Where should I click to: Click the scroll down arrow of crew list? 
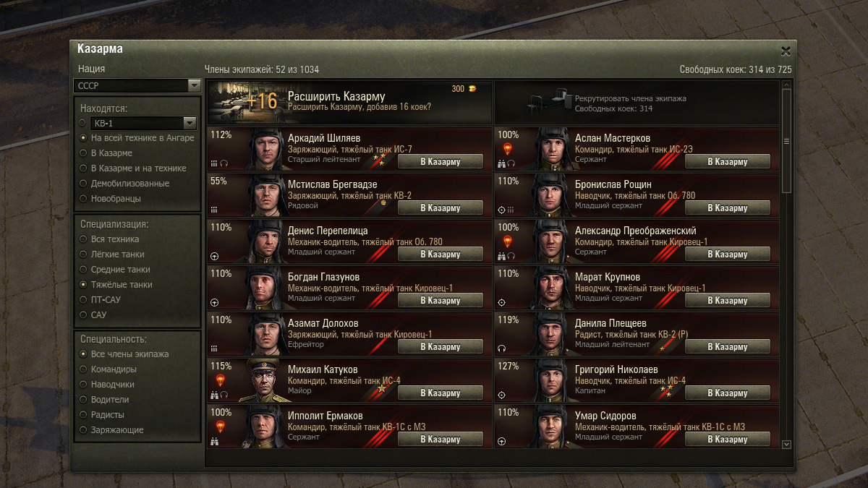coord(787,444)
